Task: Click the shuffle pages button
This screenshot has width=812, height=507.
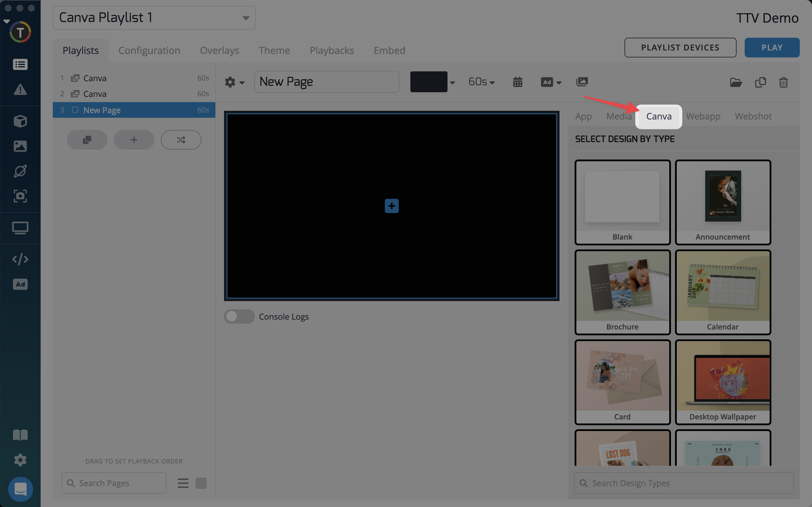Action: point(181,140)
